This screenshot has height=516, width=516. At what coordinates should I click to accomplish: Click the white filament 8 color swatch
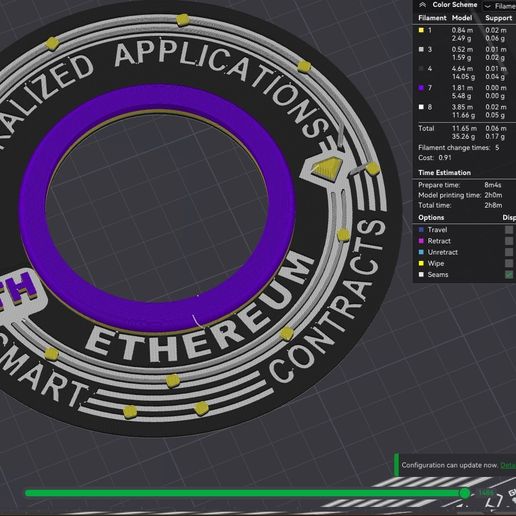click(x=421, y=107)
